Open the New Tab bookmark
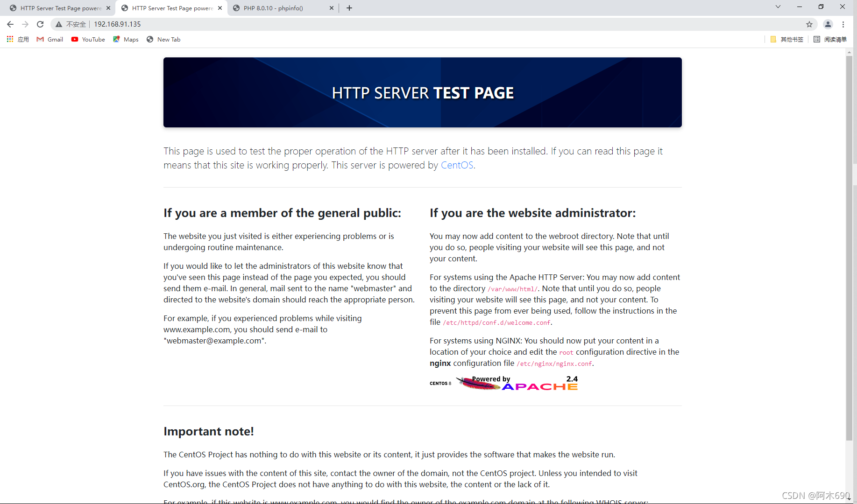 pyautogui.click(x=163, y=39)
